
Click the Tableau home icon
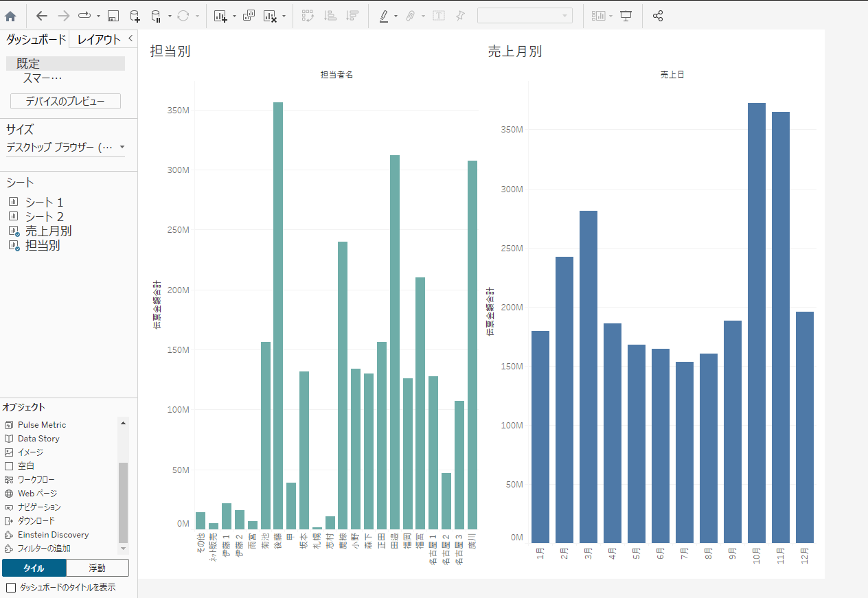(10, 16)
